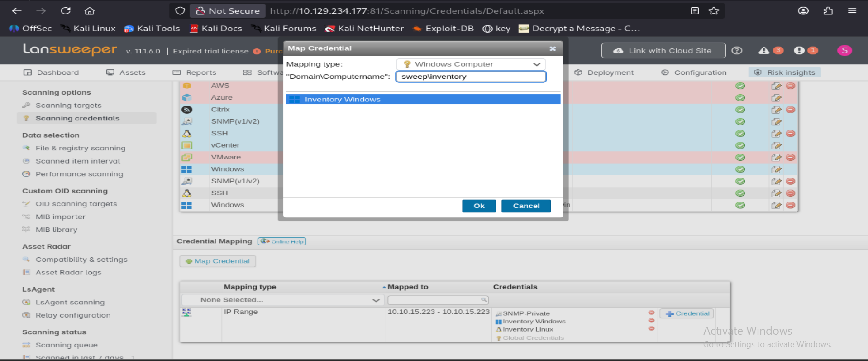Confirm with the Ok button
Screen dimensions: 868x361
(479, 206)
